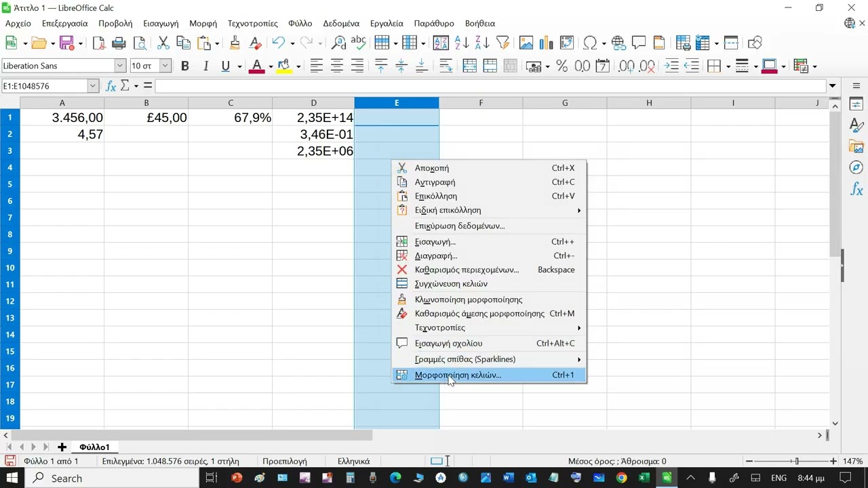
Task: Open the Μορφή menu
Action: click(x=203, y=23)
